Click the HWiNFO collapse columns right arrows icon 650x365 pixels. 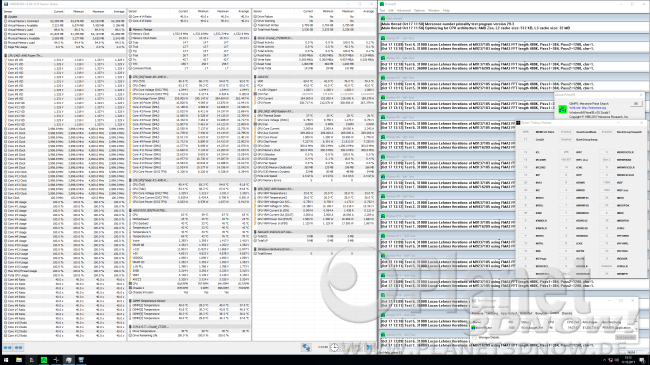point(19,348)
